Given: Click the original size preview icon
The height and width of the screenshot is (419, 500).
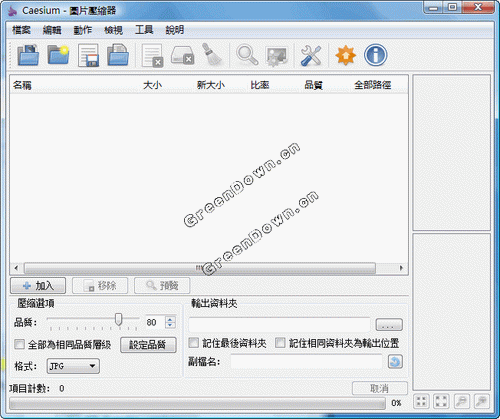Looking at the screenshot, I should (x=441, y=401).
